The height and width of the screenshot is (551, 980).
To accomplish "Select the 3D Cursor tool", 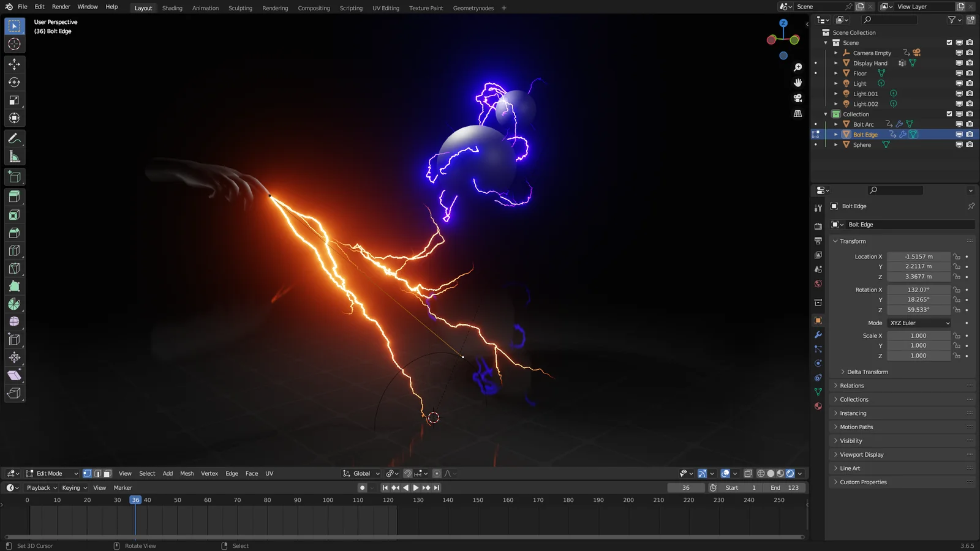I will tap(14, 44).
